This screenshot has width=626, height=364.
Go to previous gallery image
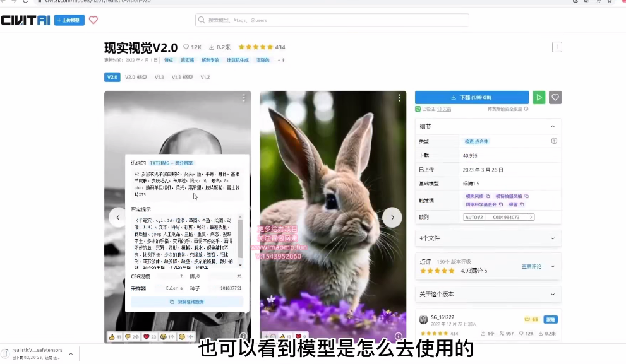118,217
